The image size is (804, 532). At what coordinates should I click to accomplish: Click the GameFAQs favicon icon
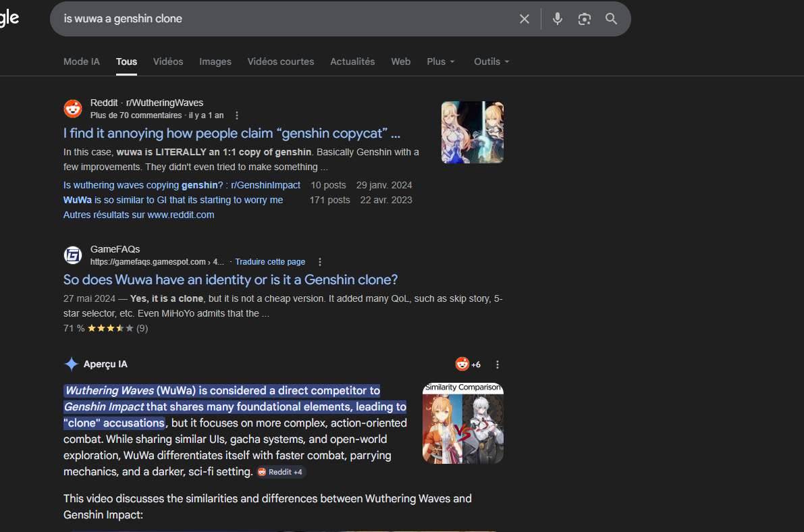tap(73, 255)
